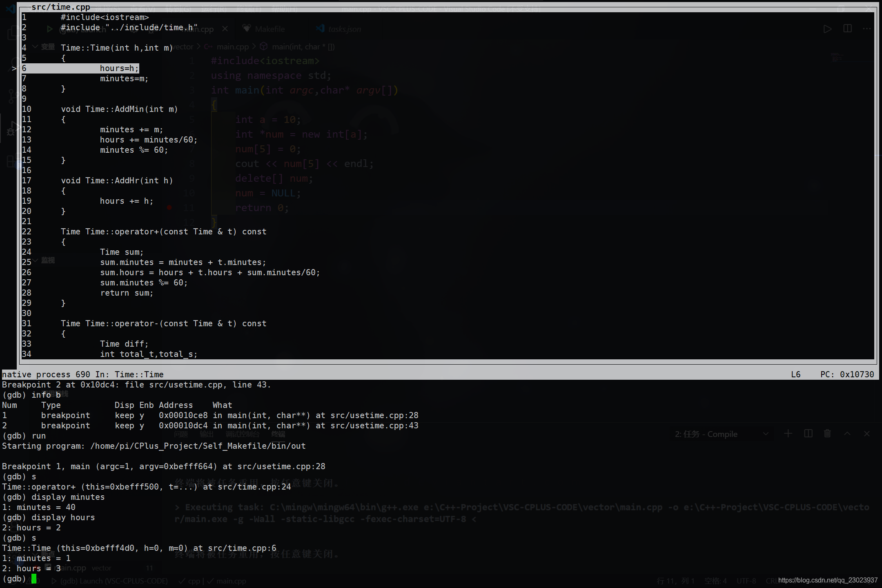
Task: Kill terminal with the trash icon
Action: point(827,434)
